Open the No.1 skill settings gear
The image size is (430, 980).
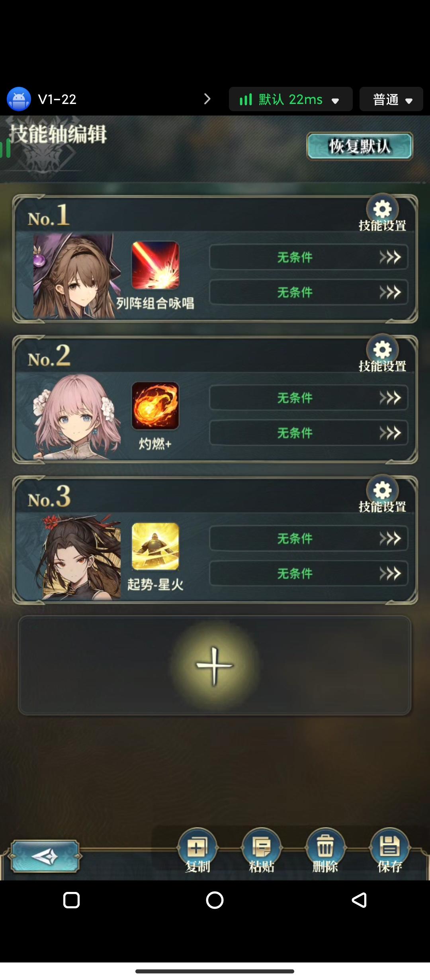[382, 210]
